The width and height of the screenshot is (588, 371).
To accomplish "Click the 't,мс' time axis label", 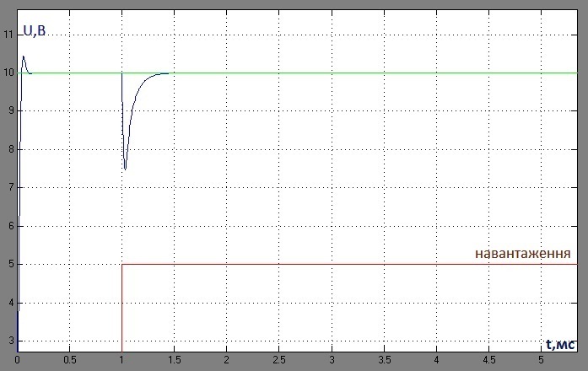I will tap(560, 344).
